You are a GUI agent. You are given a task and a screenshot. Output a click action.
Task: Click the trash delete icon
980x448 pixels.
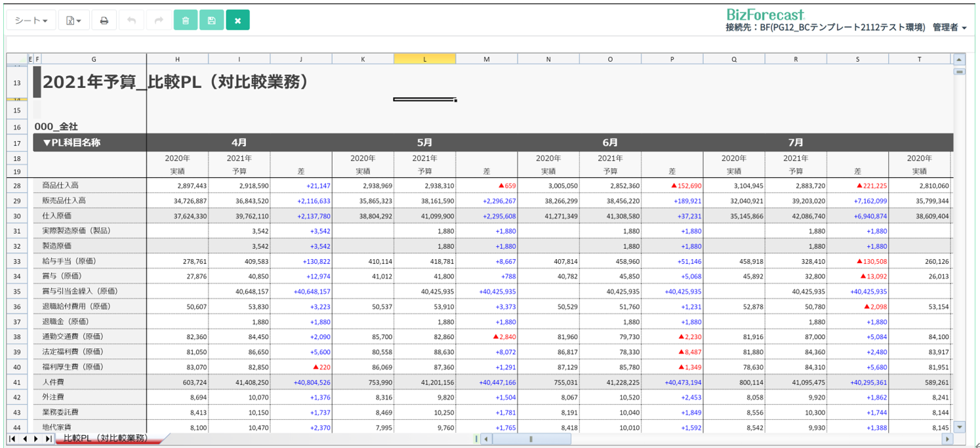click(x=186, y=20)
